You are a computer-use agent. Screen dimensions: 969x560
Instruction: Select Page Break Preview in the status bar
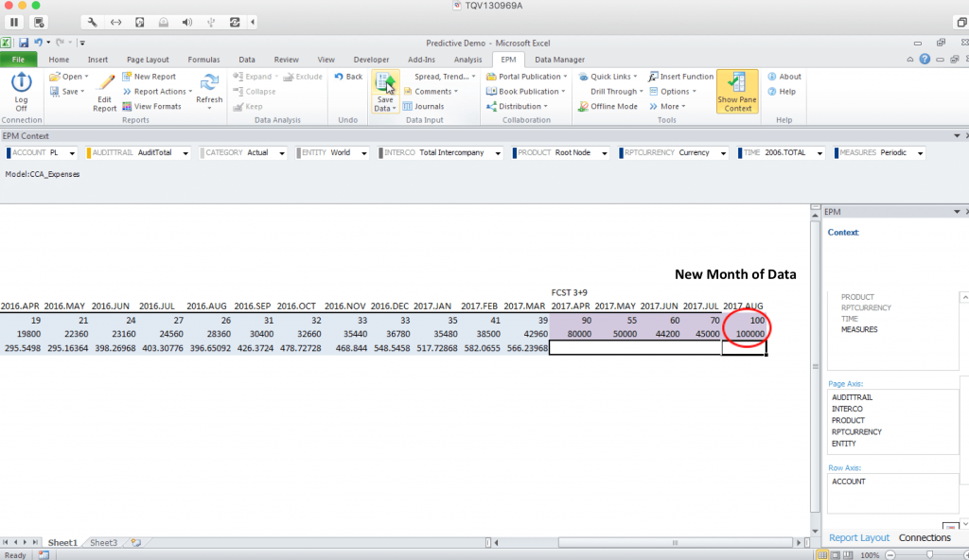pyautogui.click(x=848, y=555)
